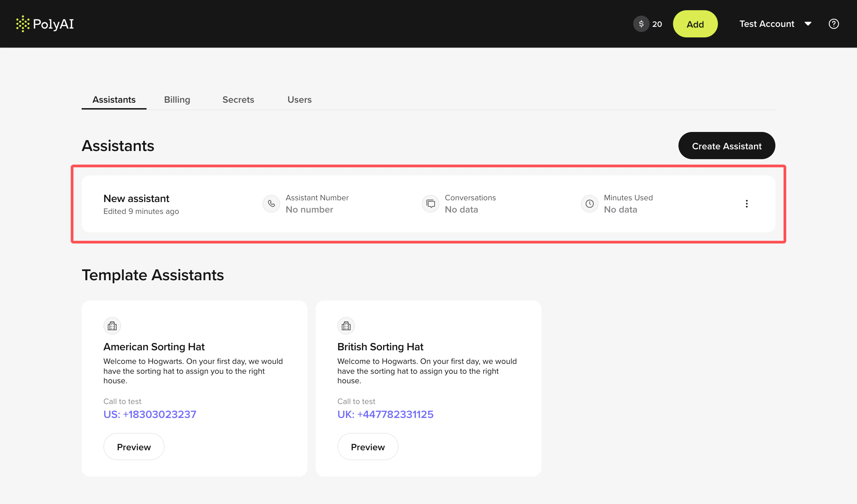Click the green Add credits button
This screenshot has height=504, width=857.
[x=695, y=24]
